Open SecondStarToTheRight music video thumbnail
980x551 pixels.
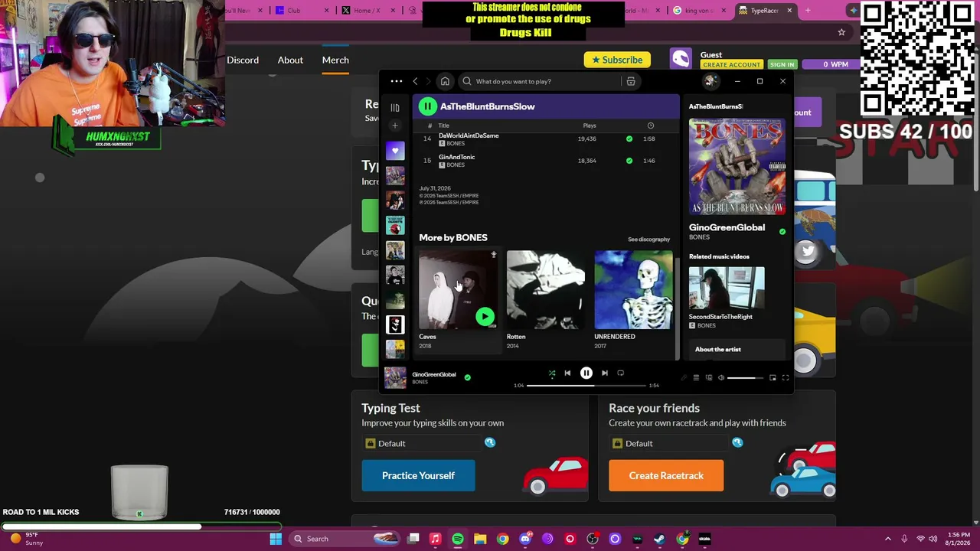coord(727,289)
